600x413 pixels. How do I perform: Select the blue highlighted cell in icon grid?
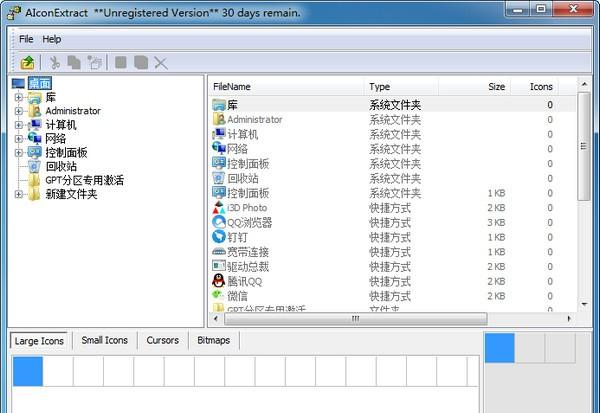coord(28,371)
